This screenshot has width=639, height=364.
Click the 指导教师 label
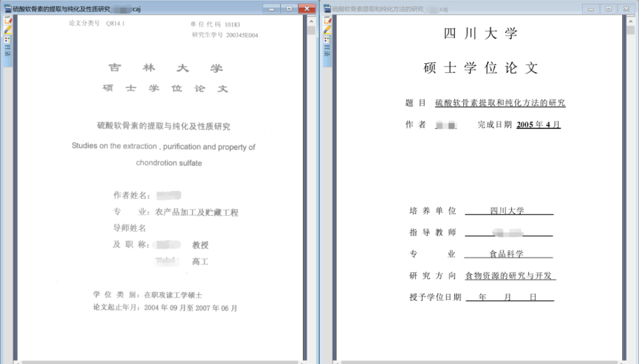[433, 232]
